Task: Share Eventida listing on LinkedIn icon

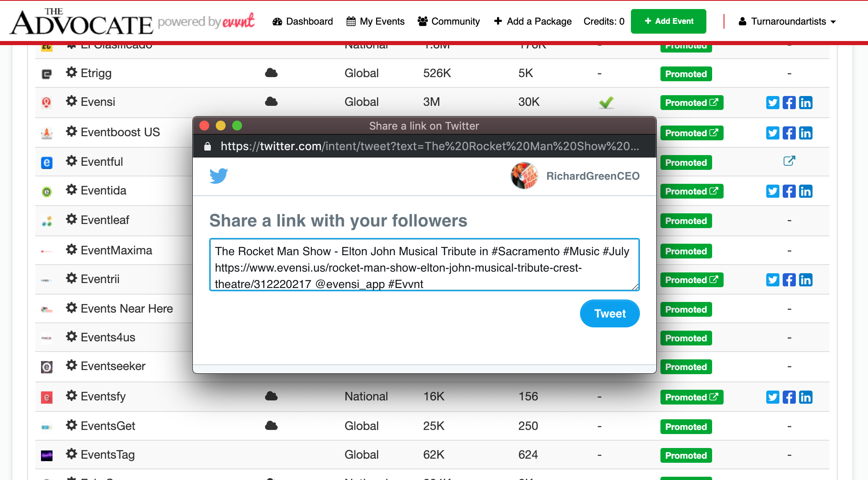Action: coord(805,191)
